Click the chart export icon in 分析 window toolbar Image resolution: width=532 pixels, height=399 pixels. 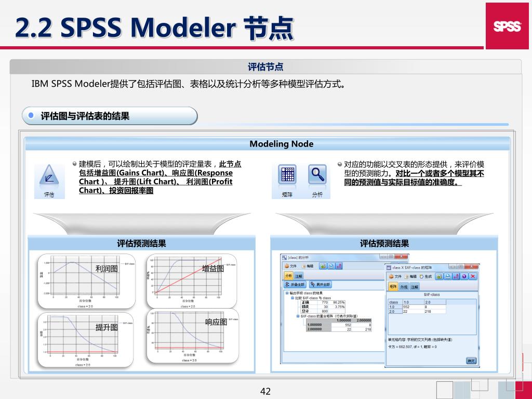coord(339,266)
